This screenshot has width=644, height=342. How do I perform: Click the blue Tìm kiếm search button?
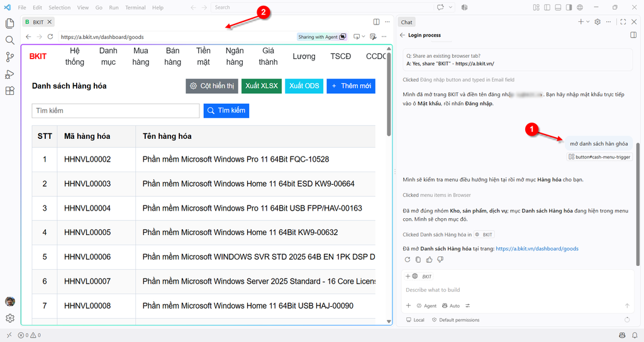coord(226,111)
